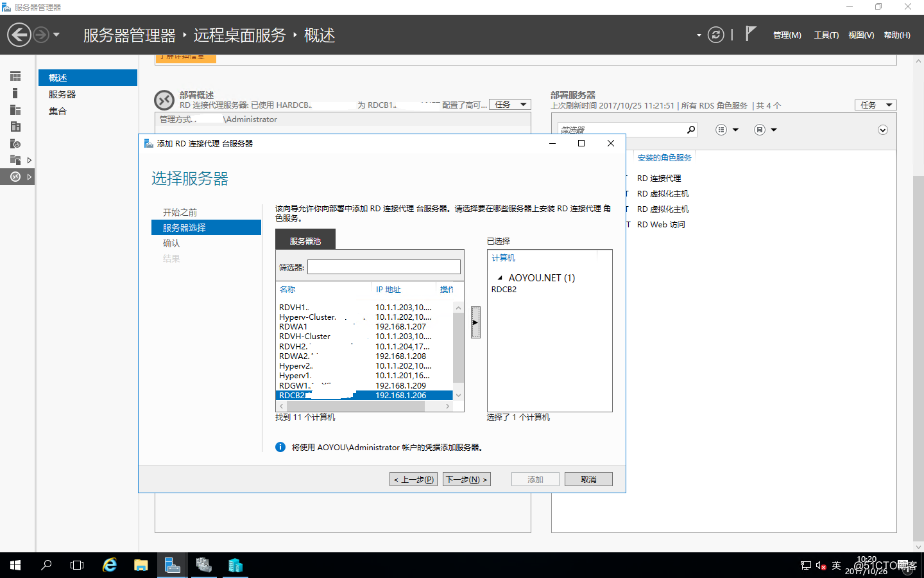Click the 下一步(N) button
The height and width of the screenshot is (578, 924).
[x=466, y=479]
